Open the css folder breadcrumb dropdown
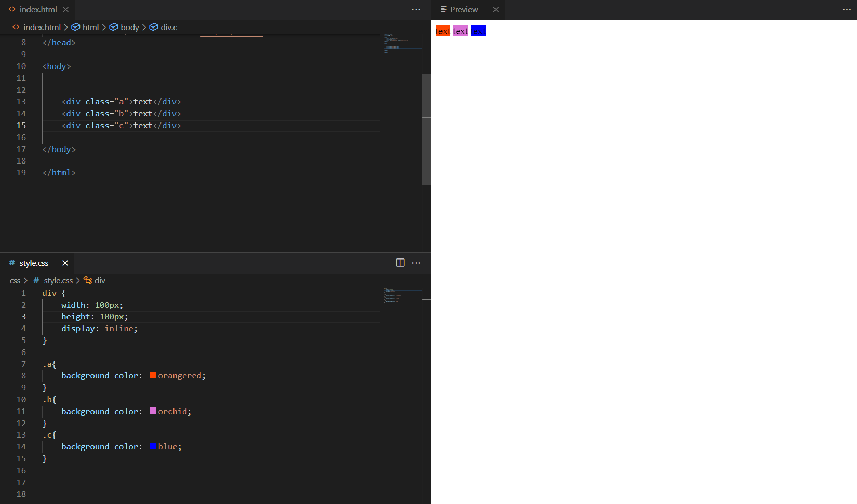 (x=15, y=280)
